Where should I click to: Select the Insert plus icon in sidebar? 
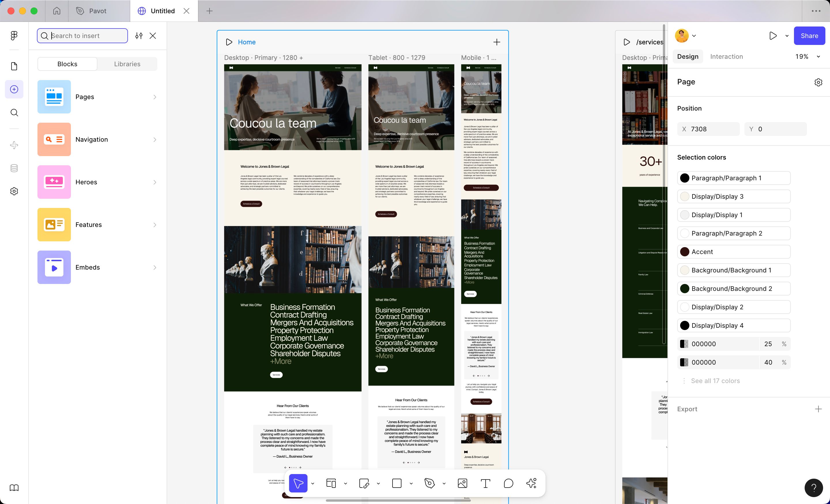click(x=14, y=89)
